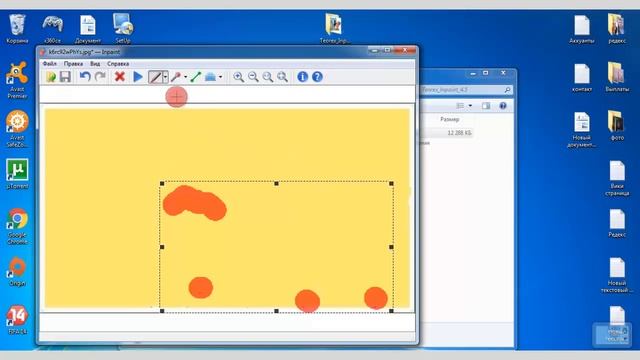Open the Help question mark icon in Inpaint
640x360 pixels.
317,77
